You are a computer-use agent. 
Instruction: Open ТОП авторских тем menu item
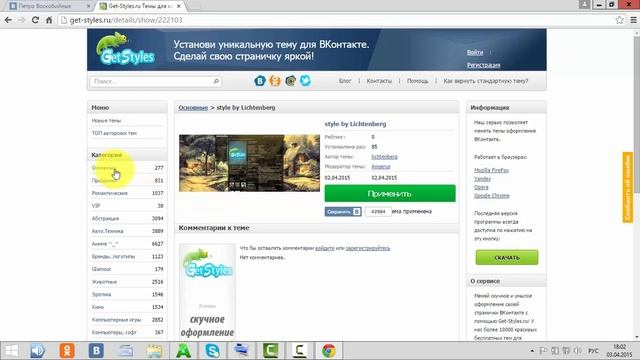(114, 133)
